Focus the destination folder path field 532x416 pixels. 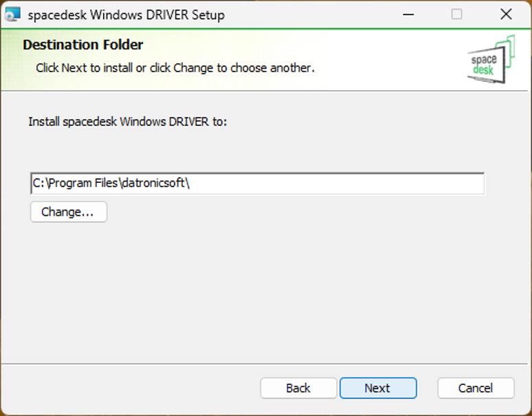258,183
